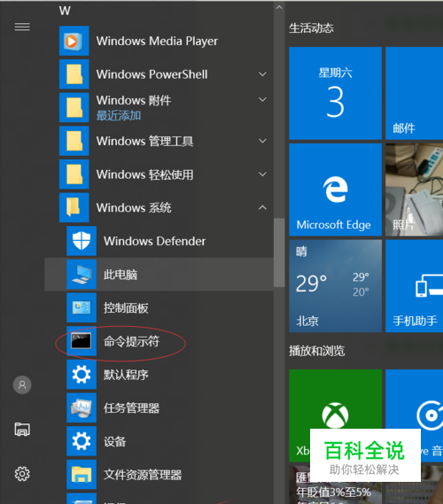Open the 照片 photo tile
Viewport: 443px width, 504px height.
coord(414,190)
